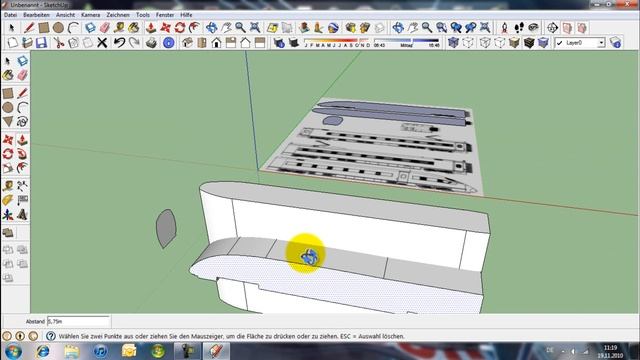The height and width of the screenshot is (360, 640).
Task: Click the black X Erase icon
Action: tap(102, 42)
